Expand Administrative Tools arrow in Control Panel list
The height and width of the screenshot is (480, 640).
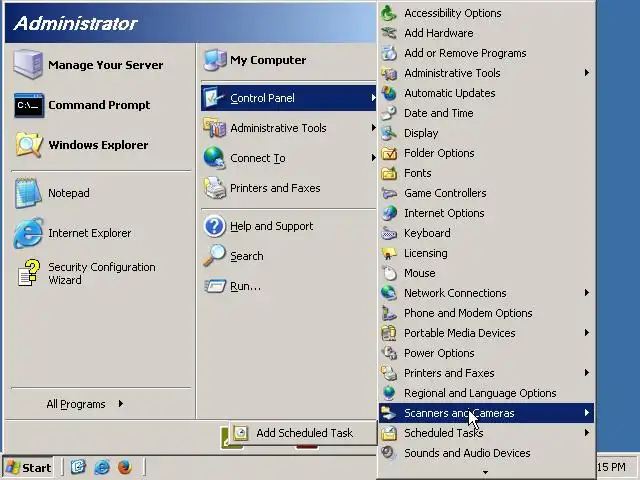point(587,73)
